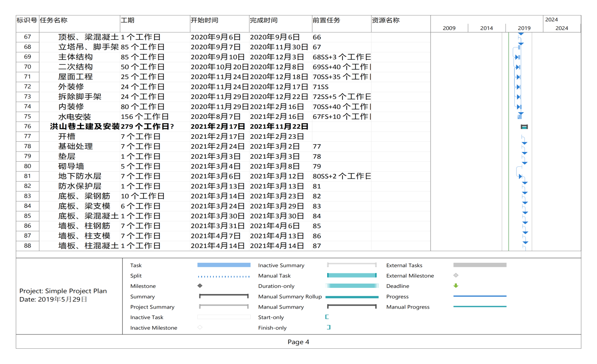This screenshot has width=597, height=364.
Task: Click the 2014 timescale marker
Action: coord(486,28)
